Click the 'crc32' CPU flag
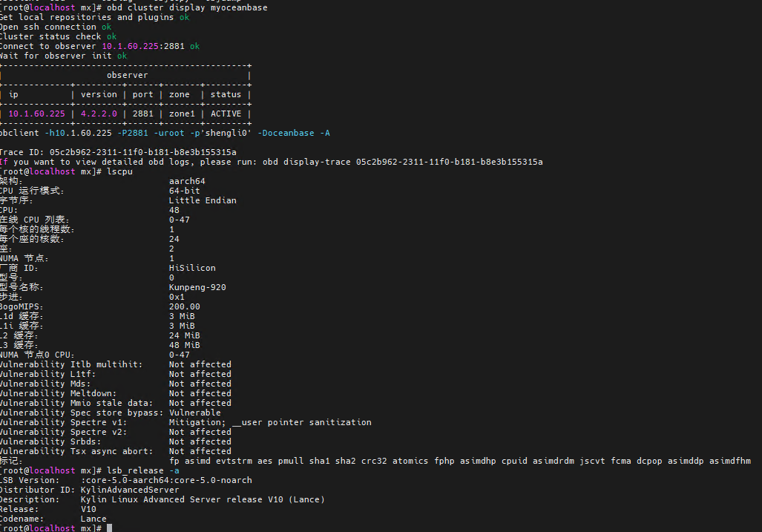762x532 pixels. pos(374,461)
